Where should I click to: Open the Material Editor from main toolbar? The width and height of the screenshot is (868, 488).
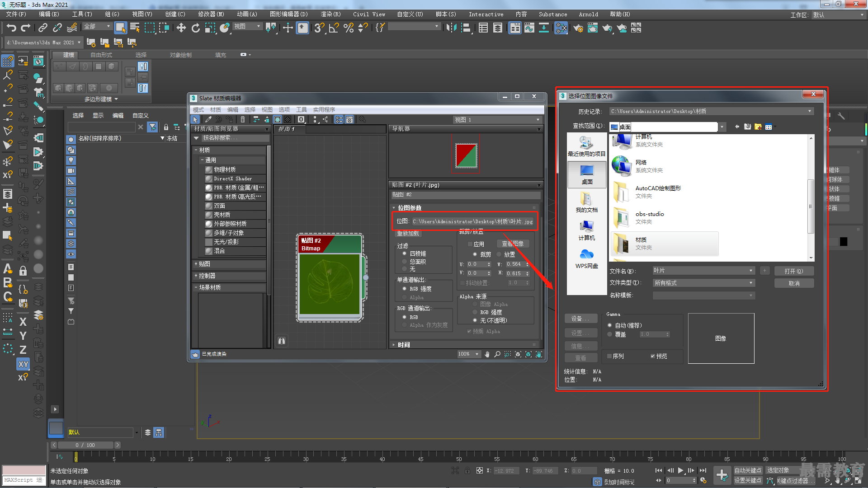pyautogui.click(x=561, y=28)
